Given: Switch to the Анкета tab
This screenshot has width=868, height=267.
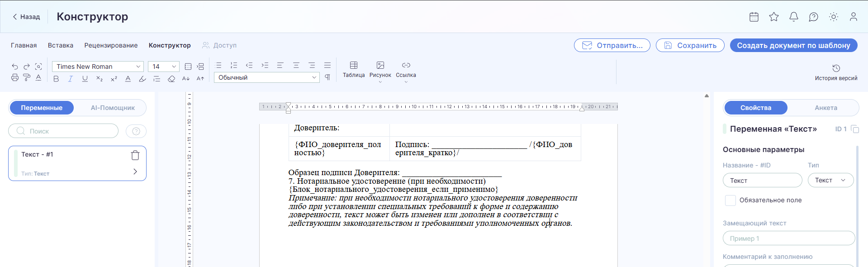Looking at the screenshot, I should pos(826,108).
